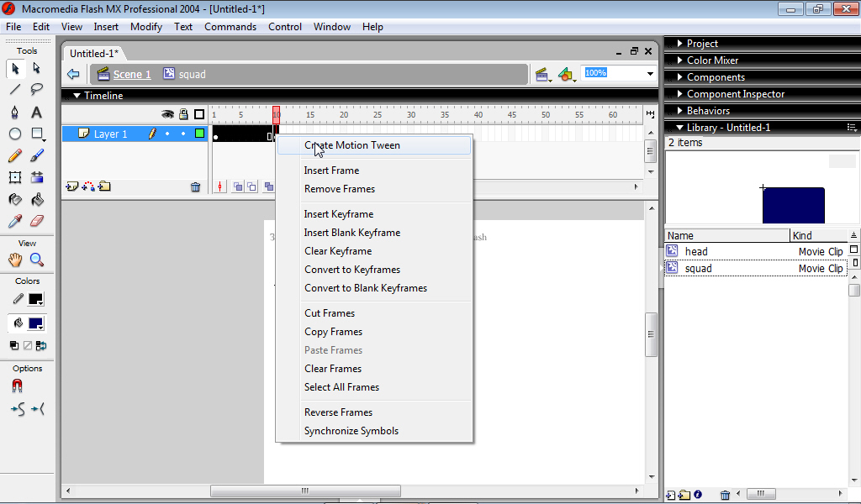Select the Free Transform tool
The width and height of the screenshot is (861, 504).
coord(15,177)
